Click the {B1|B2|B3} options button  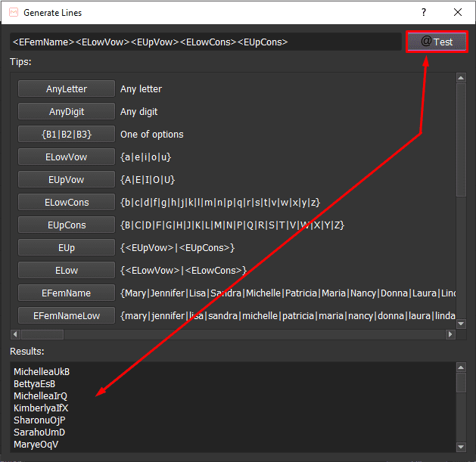[67, 135]
